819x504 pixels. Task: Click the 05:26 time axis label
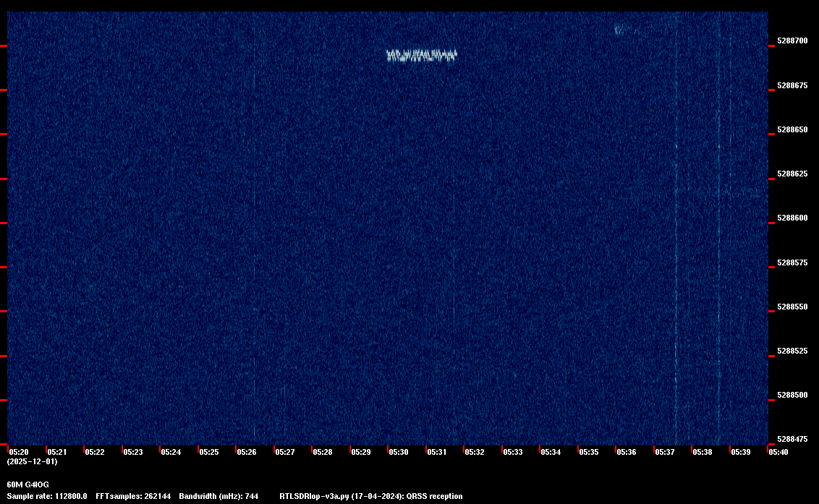[x=247, y=452]
